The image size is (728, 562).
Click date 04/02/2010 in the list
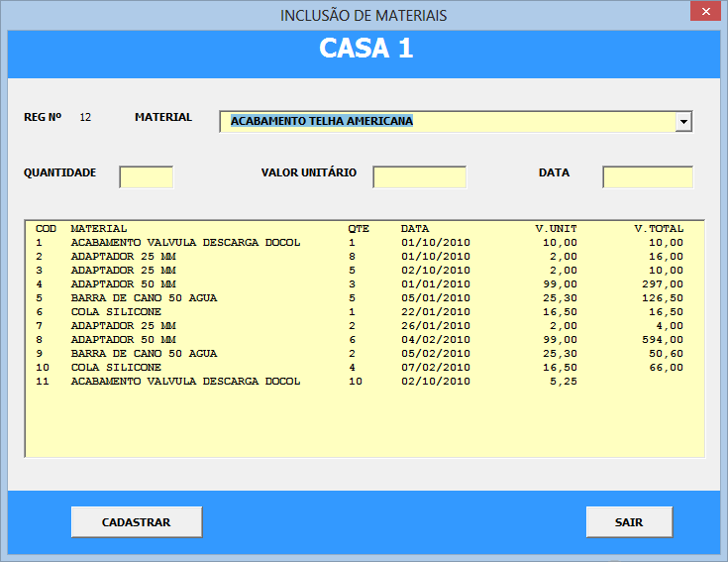(436, 340)
